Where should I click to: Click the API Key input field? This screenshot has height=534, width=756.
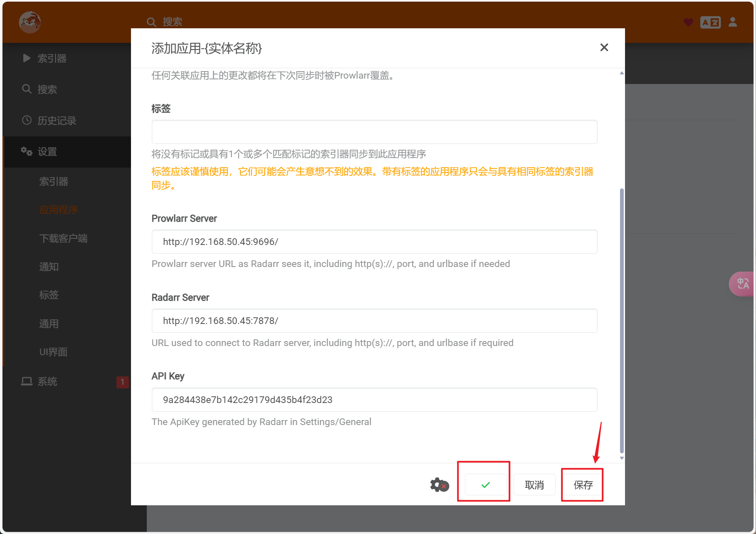[x=374, y=400]
